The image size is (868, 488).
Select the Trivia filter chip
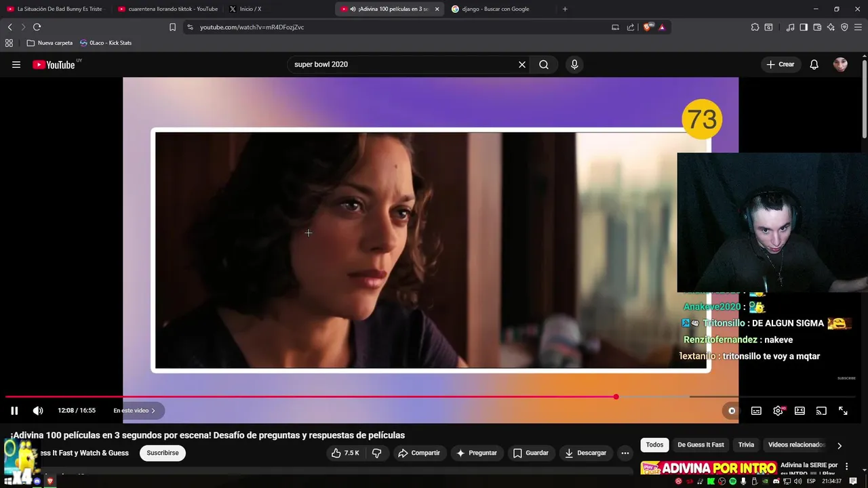point(746,445)
